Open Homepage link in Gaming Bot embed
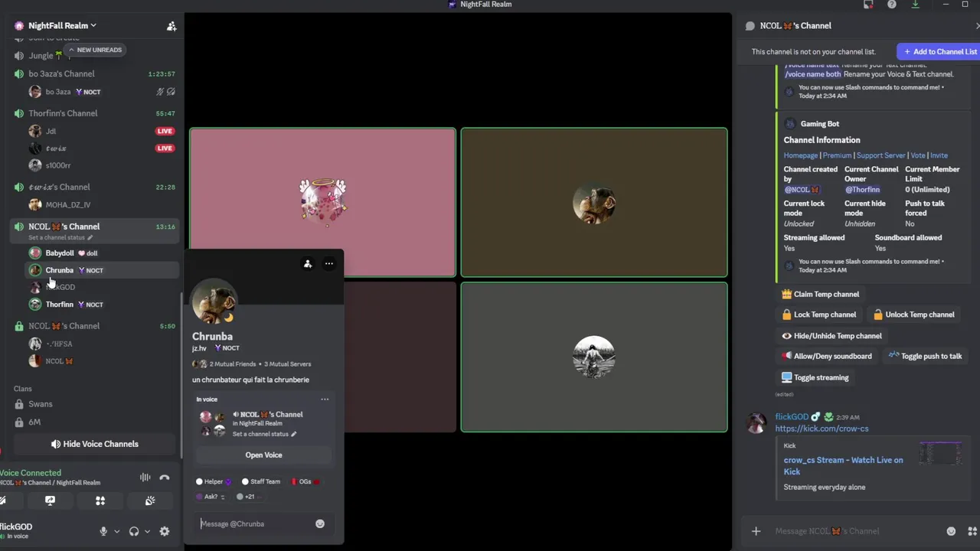The width and height of the screenshot is (980, 551). (x=801, y=155)
